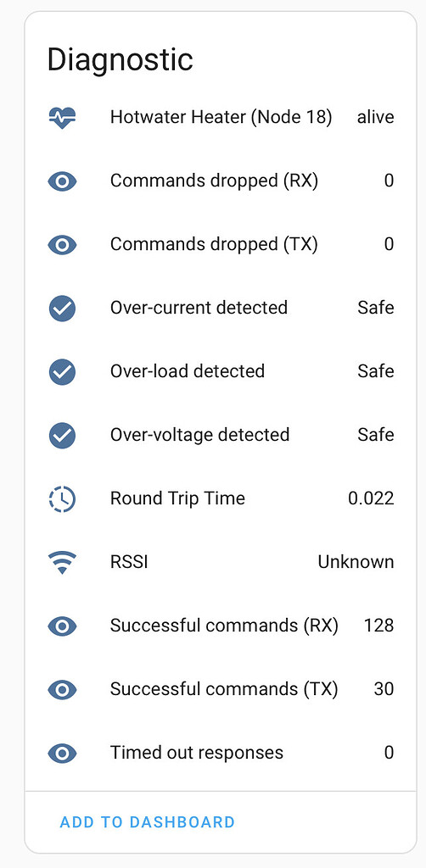Screen dimensions: 426x868
Task: Click the eye icon beside Commands dropped (TX)
Action: coord(62,245)
